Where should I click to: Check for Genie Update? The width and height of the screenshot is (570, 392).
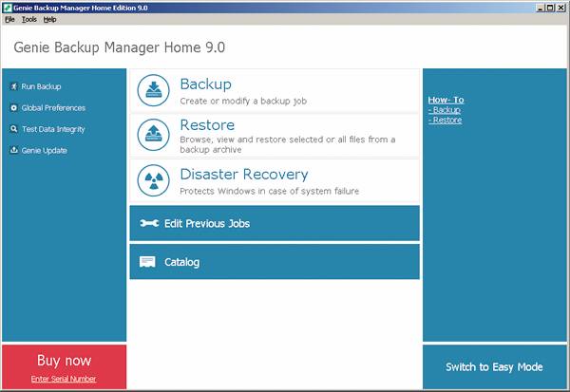tap(45, 150)
